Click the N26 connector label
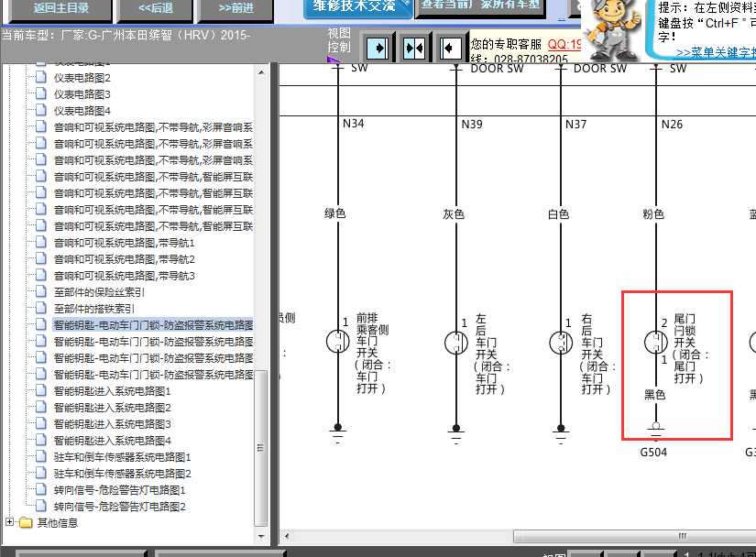This screenshot has height=557, width=756. (x=672, y=125)
